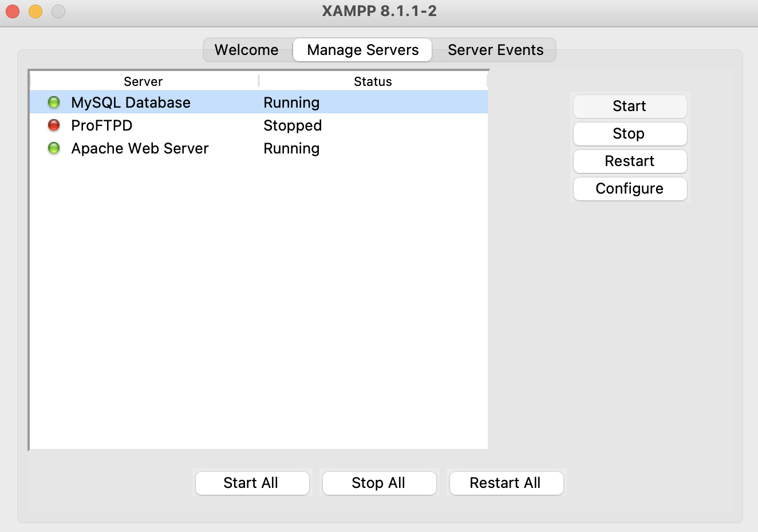Click the Manage Servers tab
The height and width of the screenshot is (532, 758).
[362, 50]
